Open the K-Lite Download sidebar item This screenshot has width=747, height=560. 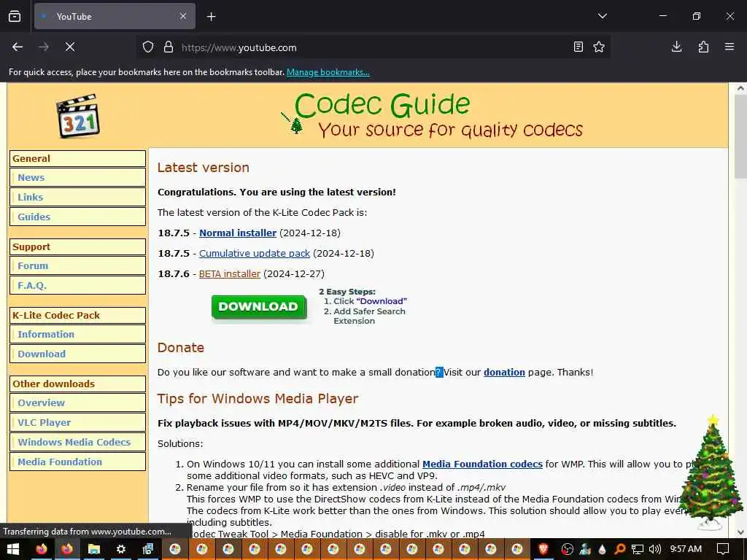click(x=77, y=354)
